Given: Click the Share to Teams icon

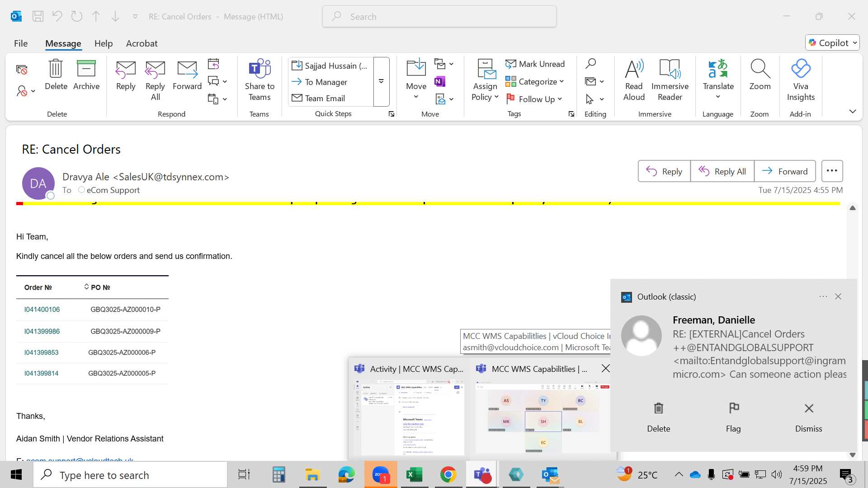Looking at the screenshot, I should (259, 80).
